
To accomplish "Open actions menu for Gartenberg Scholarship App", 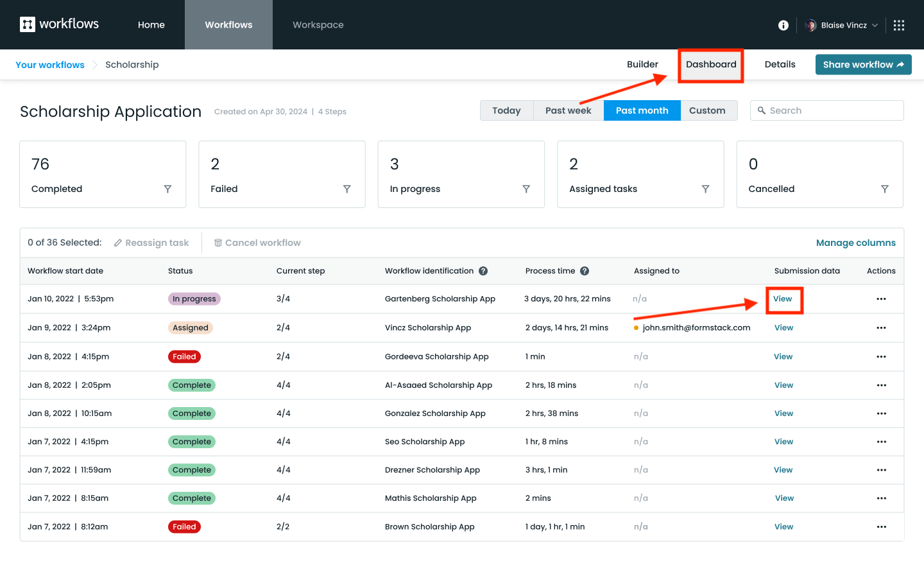I will click(x=881, y=299).
